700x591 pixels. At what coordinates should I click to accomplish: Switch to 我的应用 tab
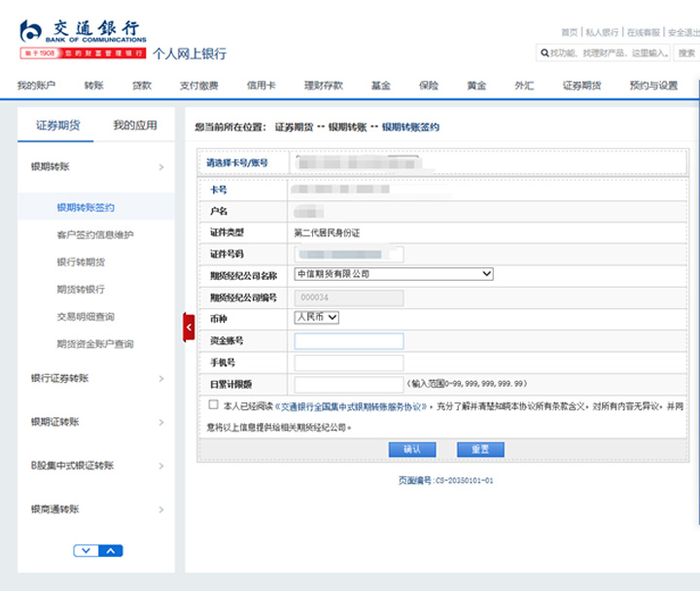134,125
